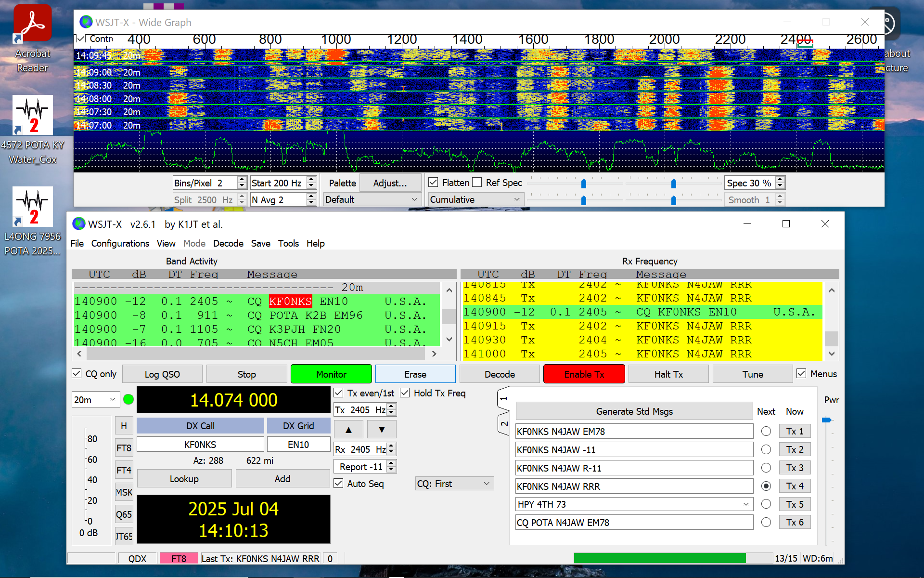This screenshot has width=924, height=578.
Task: Open the Configurations menu
Action: click(x=120, y=243)
